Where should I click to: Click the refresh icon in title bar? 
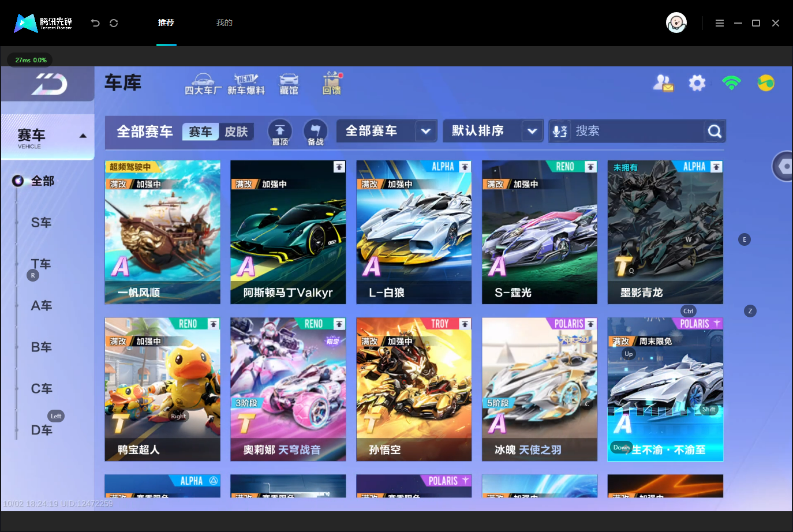114,23
